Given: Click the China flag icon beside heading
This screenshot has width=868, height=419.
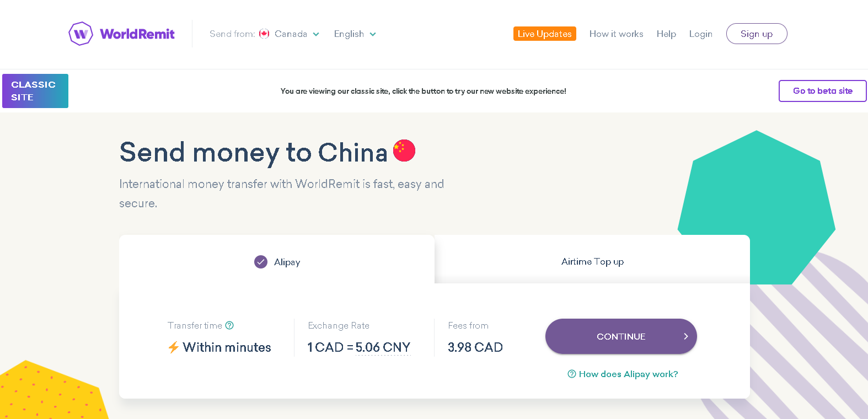Looking at the screenshot, I should click(404, 151).
